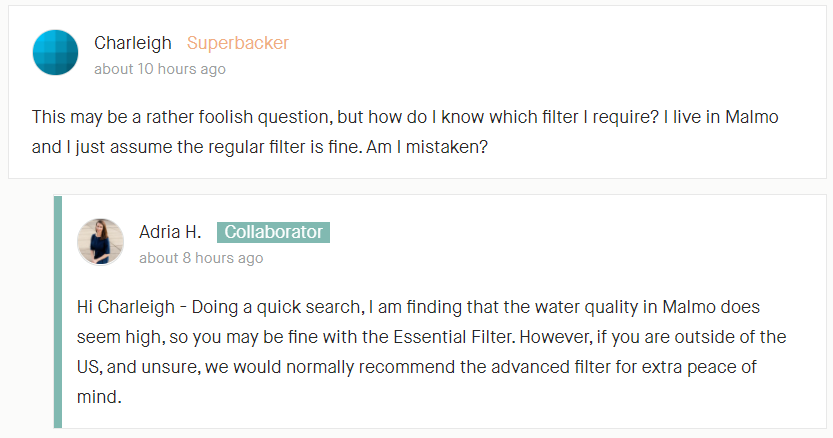
Task: Click the word 'mind.' ending the reply
Action: click(99, 397)
